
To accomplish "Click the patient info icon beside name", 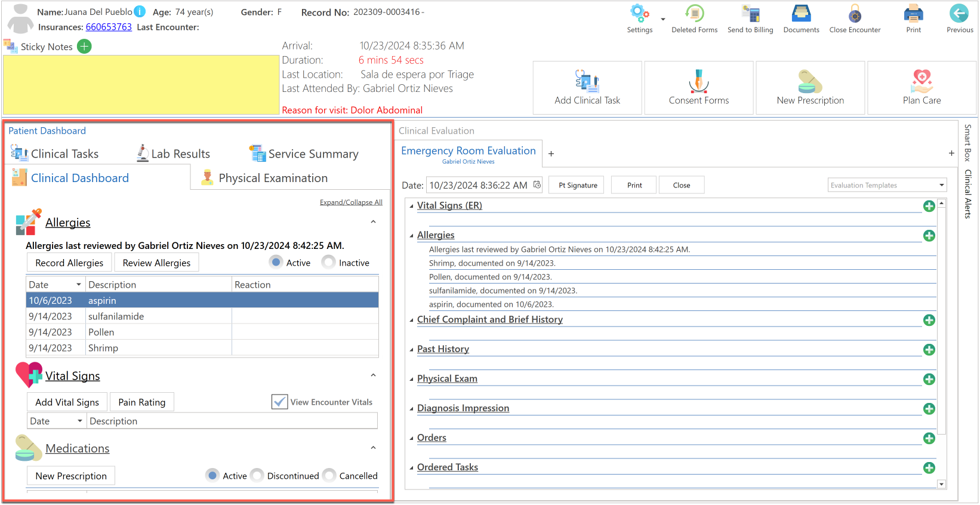I will 140,11.
